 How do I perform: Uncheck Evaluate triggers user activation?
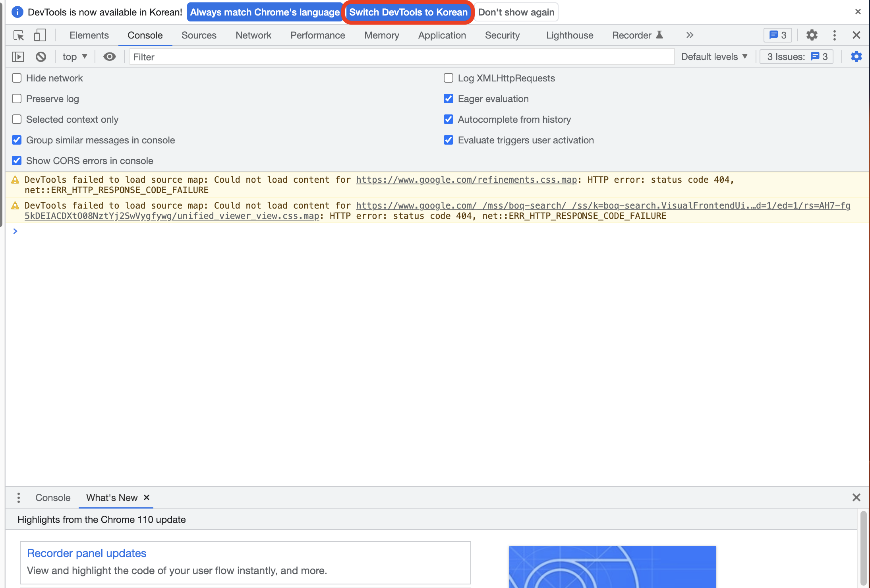click(x=449, y=140)
